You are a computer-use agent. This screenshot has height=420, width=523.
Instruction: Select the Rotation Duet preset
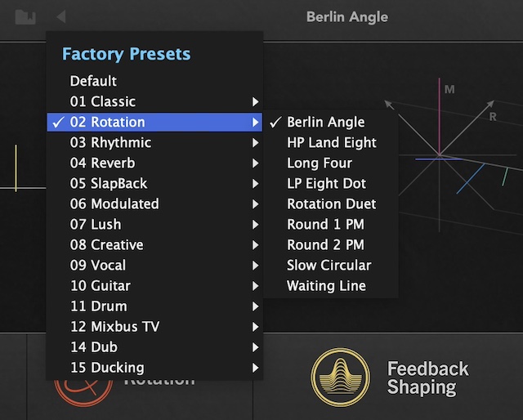click(331, 204)
